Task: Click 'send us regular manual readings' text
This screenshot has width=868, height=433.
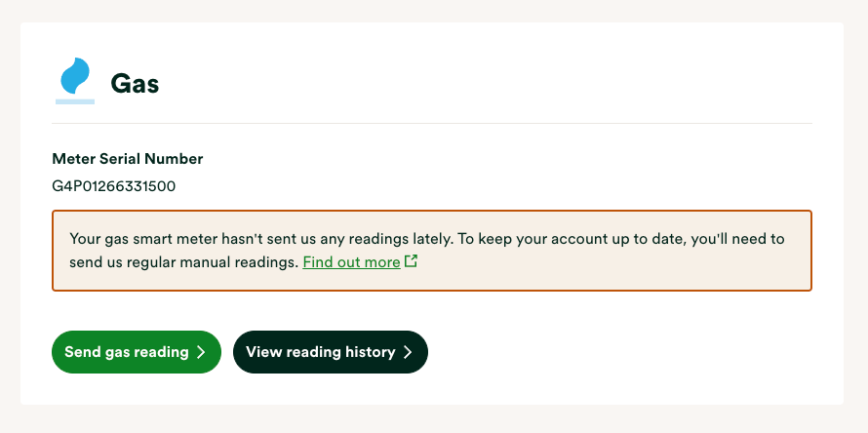Action: pyautogui.click(x=183, y=262)
